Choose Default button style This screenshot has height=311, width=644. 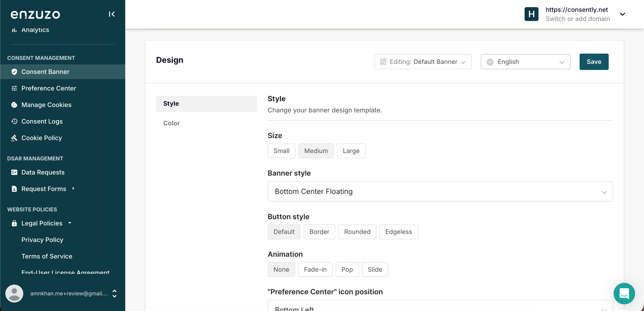click(x=284, y=232)
